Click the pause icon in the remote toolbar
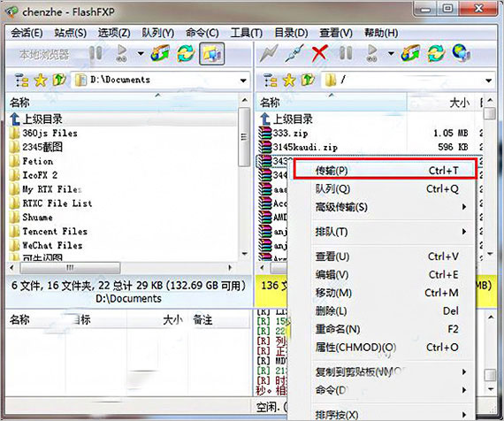This screenshot has height=421, width=504. [346, 53]
